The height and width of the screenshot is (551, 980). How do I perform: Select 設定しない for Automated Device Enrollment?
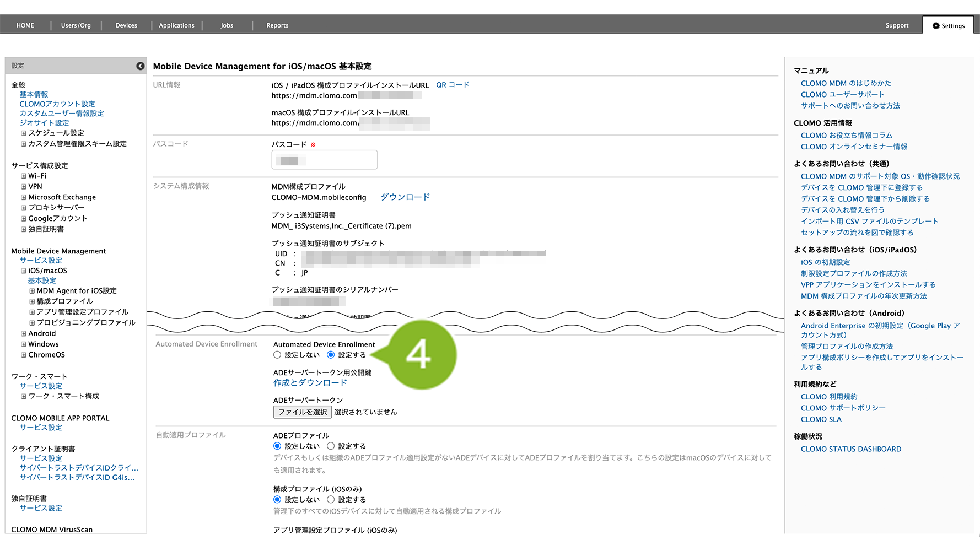(277, 355)
